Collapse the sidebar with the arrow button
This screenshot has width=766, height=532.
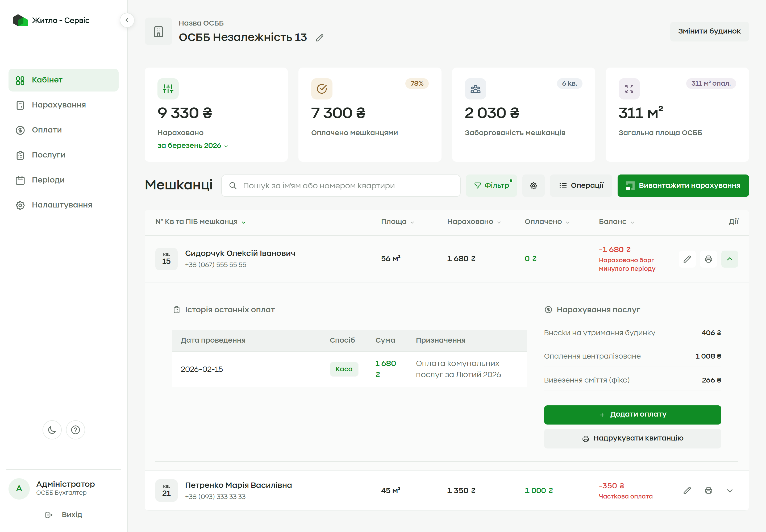127,20
